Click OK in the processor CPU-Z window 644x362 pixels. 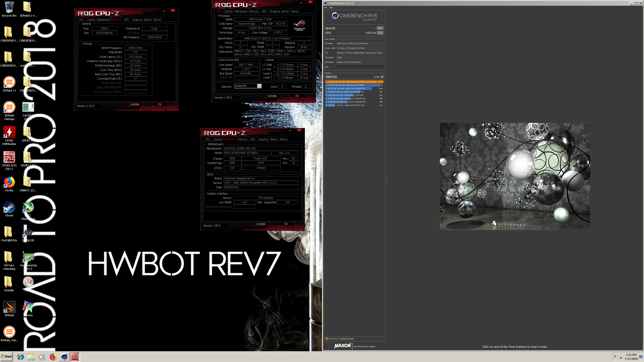[297, 96]
